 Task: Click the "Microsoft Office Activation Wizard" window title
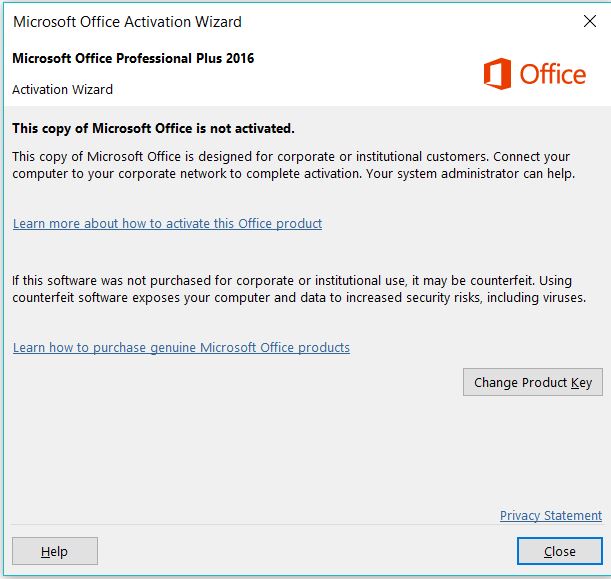point(127,21)
